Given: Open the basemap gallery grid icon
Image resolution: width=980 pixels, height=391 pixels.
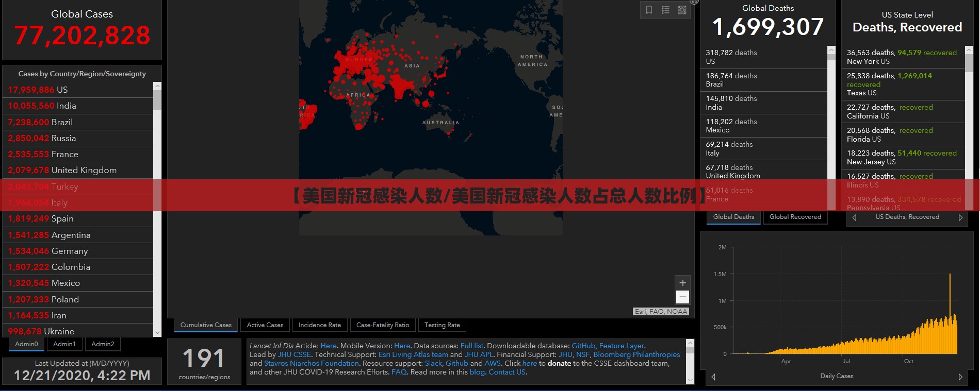Looking at the screenshot, I should pos(682,10).
